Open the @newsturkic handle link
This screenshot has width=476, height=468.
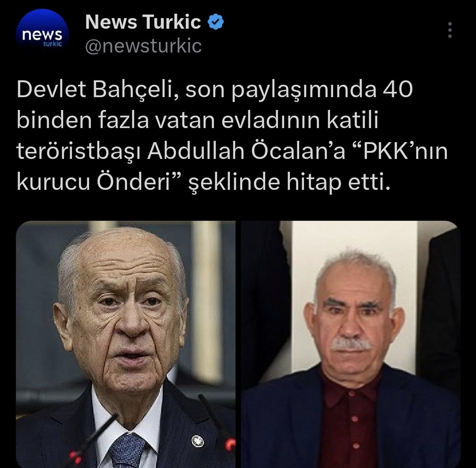click(143, 46)
